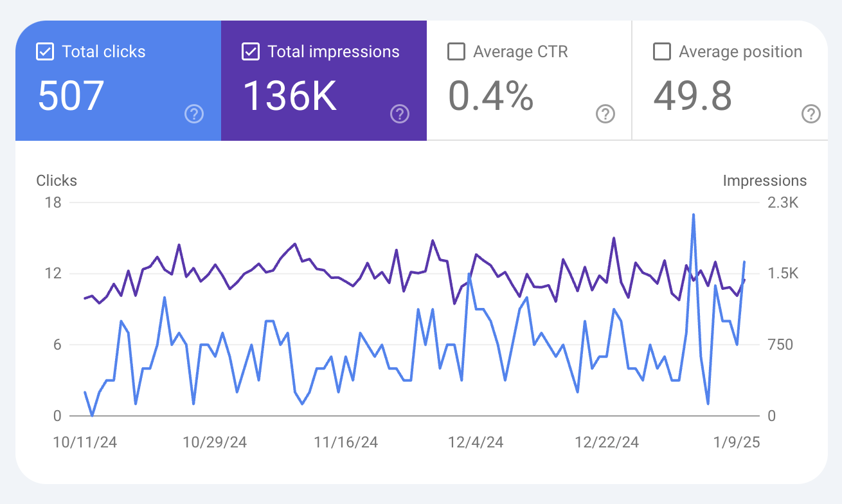The image size is (842, 504).
Task: Click the 18 clicks axis label
Action: (x=53, y=203)
